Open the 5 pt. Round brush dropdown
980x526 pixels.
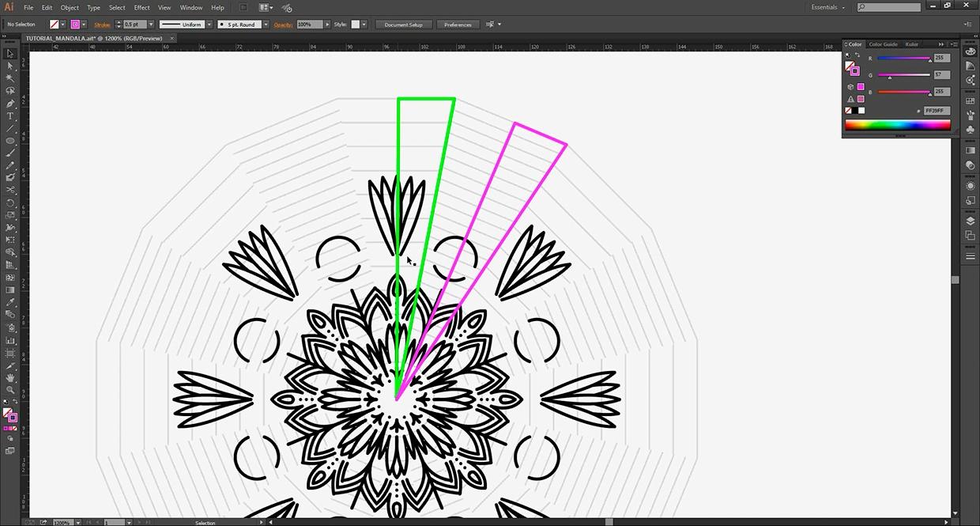click(266, 25)
